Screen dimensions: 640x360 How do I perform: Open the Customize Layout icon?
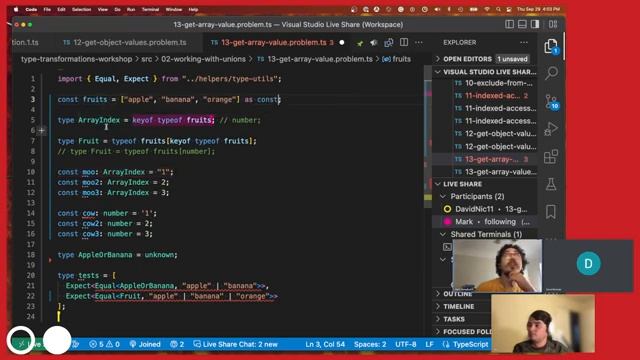coord(553,24)
